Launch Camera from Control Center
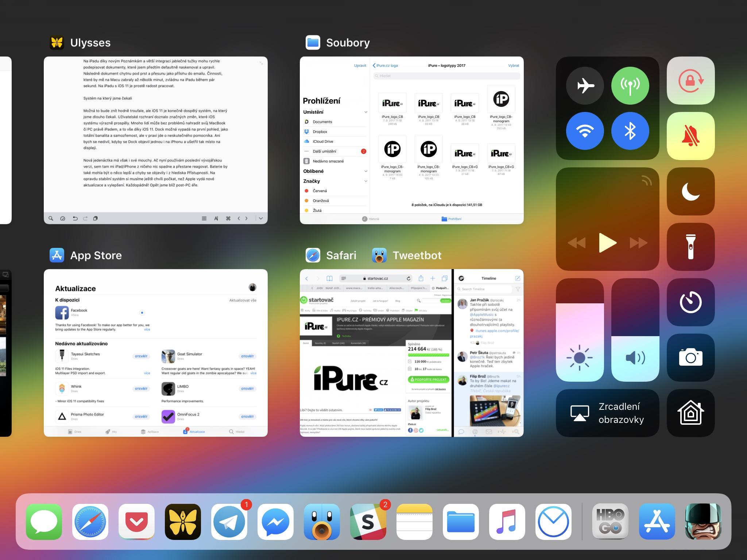Screen dimensions: 747x560 point(690,358)
